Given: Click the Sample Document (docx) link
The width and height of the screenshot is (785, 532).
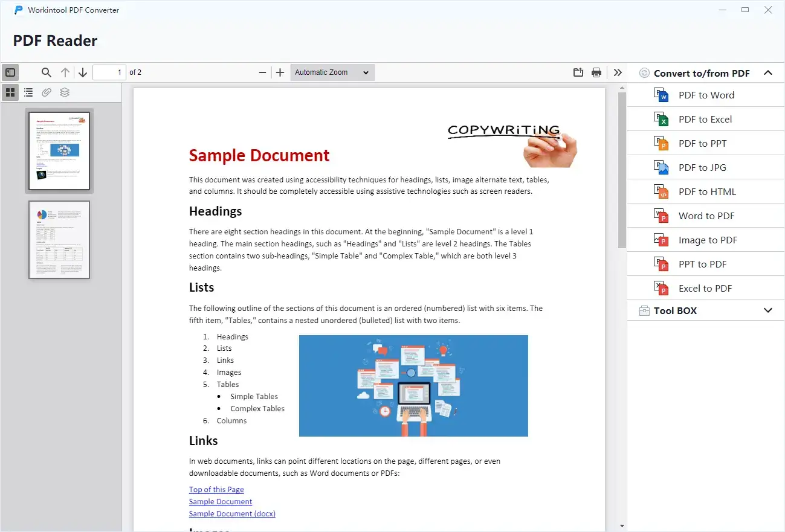Looking at the screenshot, I should [x=232, y=513].
